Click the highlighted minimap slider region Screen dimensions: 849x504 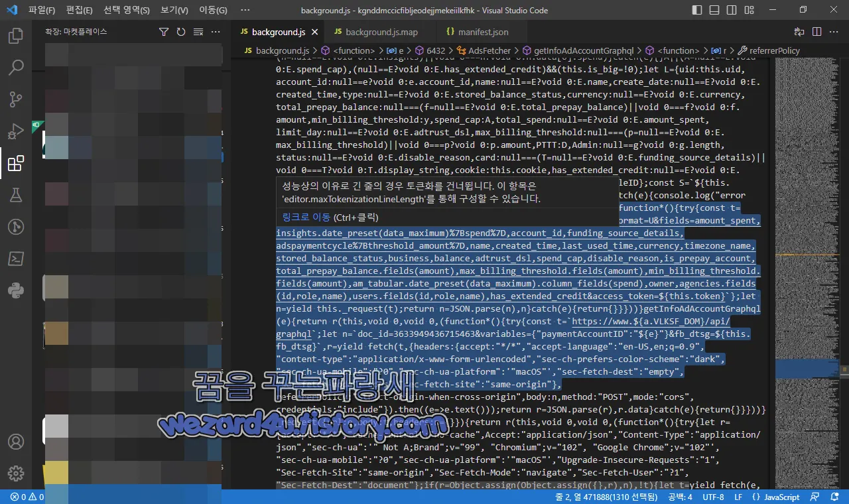[807, 369]
